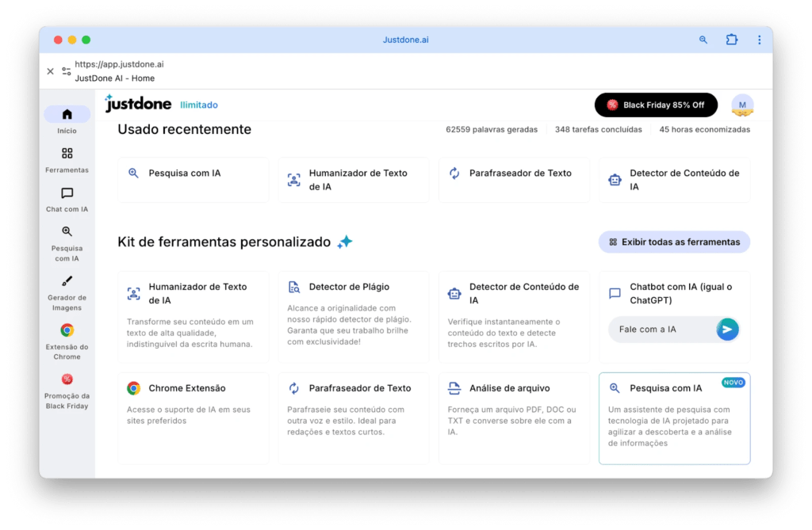The image size is (812, 530).
Task: Click the magnifier zoom icon in title bar
Action: [703, 40]
